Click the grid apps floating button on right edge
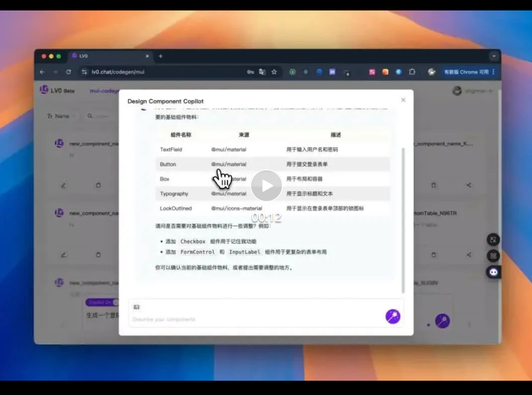This screenshot has width=532, height=395. pos(493,255)
